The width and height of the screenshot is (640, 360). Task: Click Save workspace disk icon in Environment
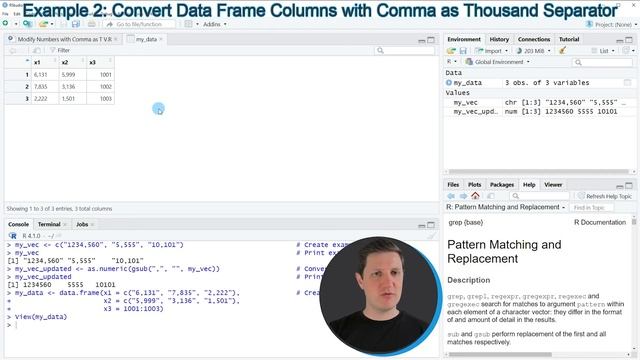463,51
